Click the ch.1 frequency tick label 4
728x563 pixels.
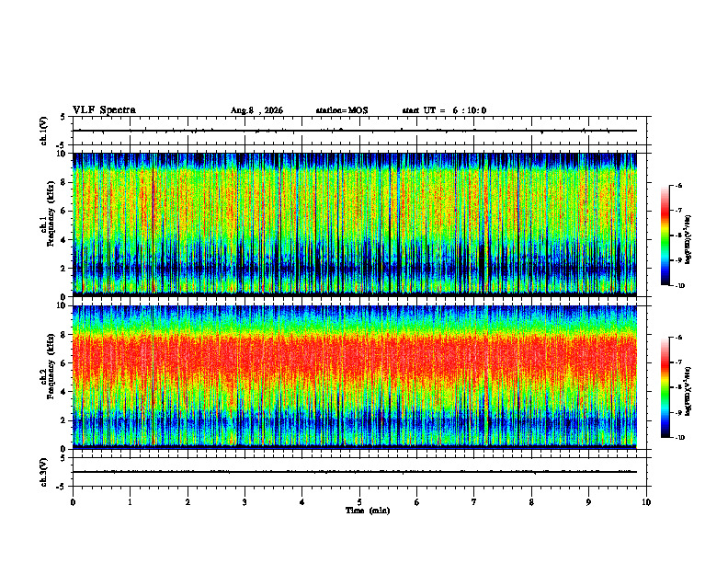click(63, 240)
